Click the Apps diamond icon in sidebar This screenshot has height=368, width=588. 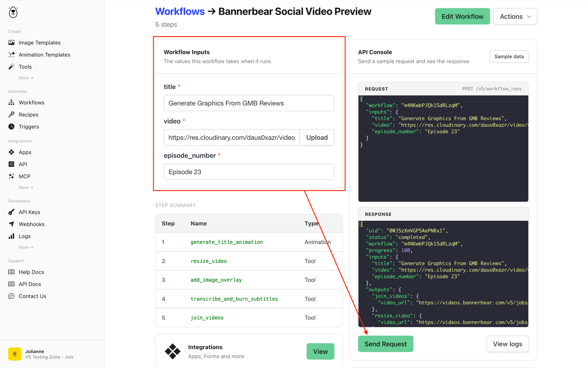[11, 152]
